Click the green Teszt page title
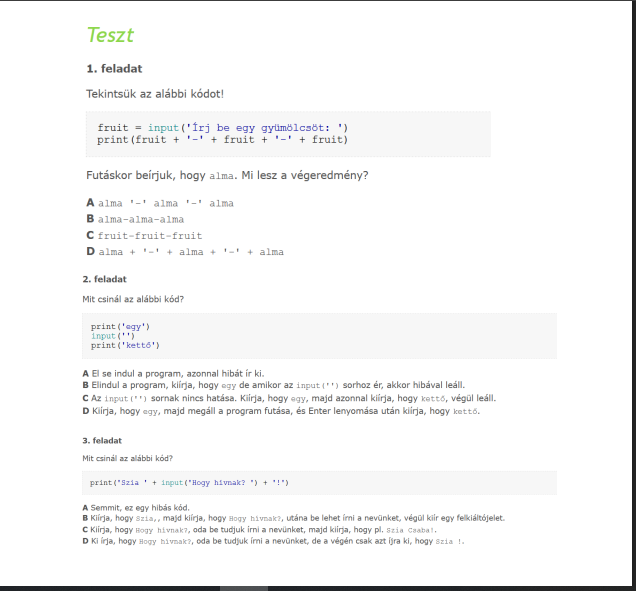This screenshot has height=591, width=636. (x=110, y=35)
